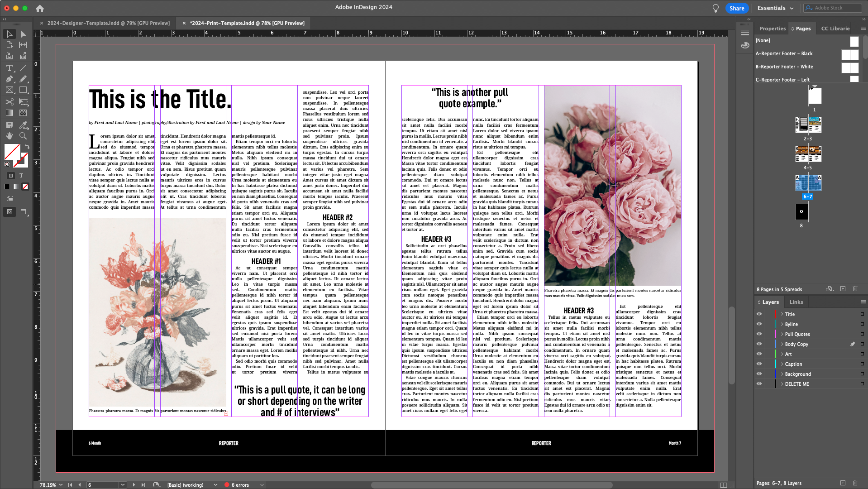Select the Gap tool
This screenshot has width=868, height=489.
pyautogui.click(x=23, y=45)
